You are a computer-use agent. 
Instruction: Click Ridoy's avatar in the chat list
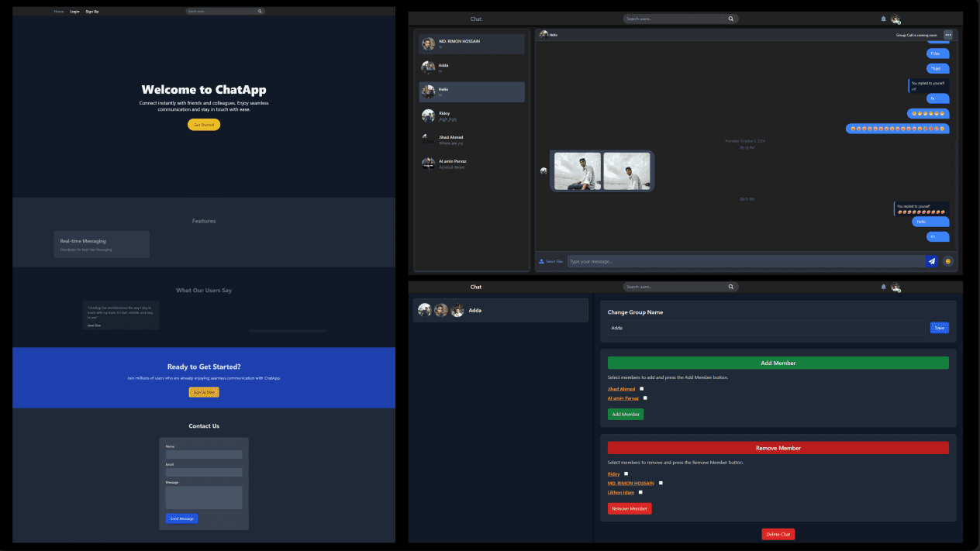[x=428, y=115]
